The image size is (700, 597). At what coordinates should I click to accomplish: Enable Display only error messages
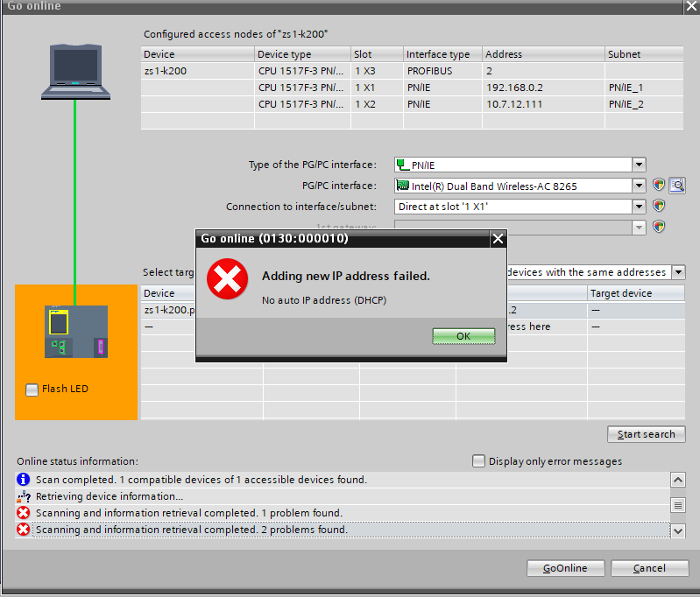[x=478, y=461]
